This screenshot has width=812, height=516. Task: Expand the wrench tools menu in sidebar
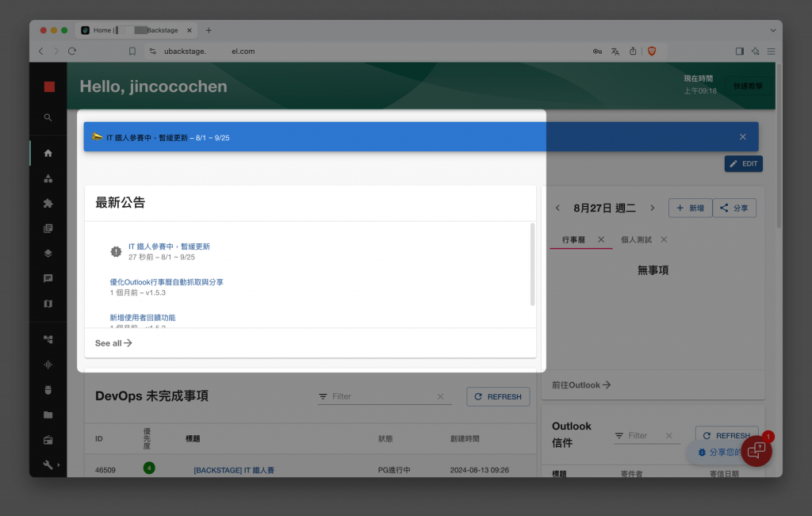[50, 464]
